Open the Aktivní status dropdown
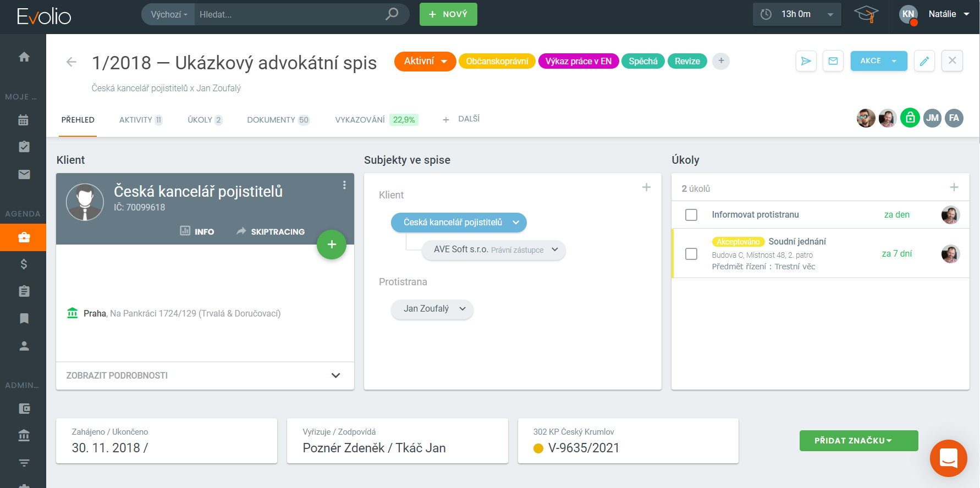980x488 pixels. (x=425, y=62)
